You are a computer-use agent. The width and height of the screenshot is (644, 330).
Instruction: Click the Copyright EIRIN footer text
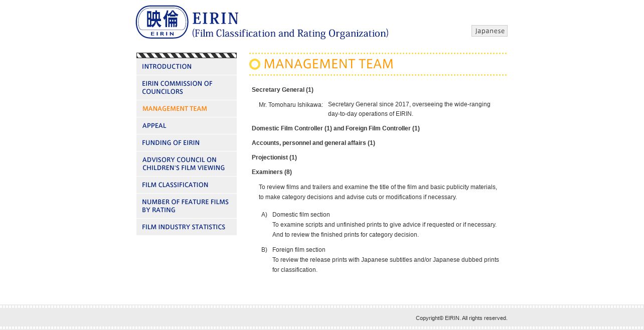click(461, 318)
